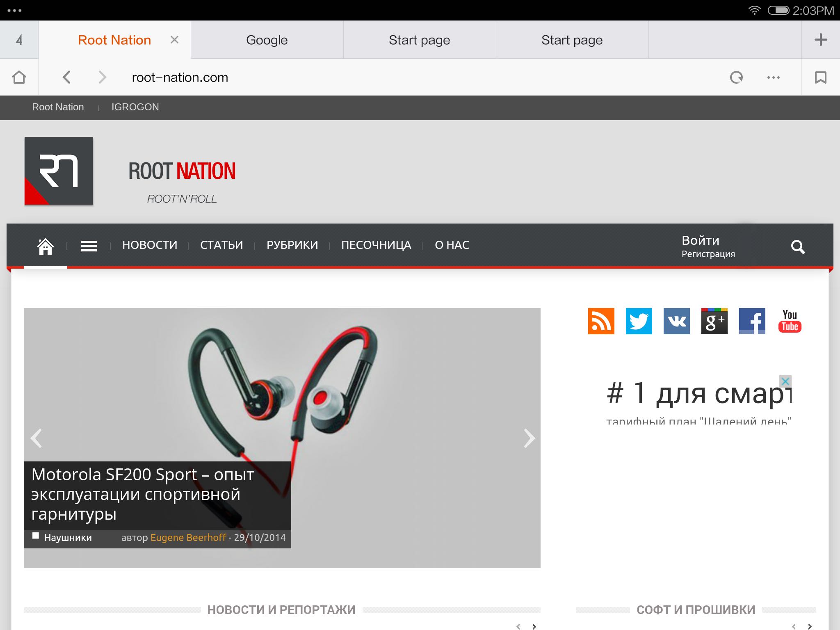This screenshot has height=630, width=840.
Task: Go to previous СОФТ И ПРОШИВКИ items
Action: click(794, 626)
